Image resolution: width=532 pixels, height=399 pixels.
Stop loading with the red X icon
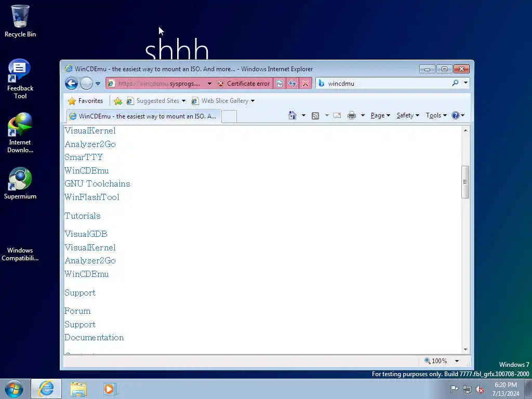[305, 84]
